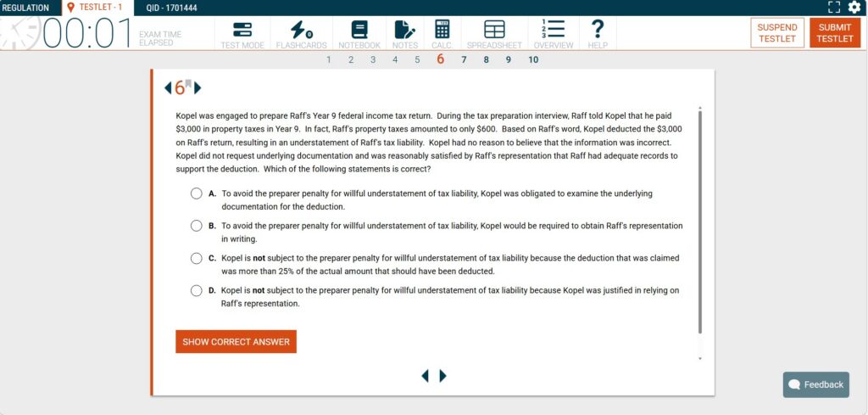Go to previous question arrow beside 6
This screenshot has width=868, height=415.
169,87
